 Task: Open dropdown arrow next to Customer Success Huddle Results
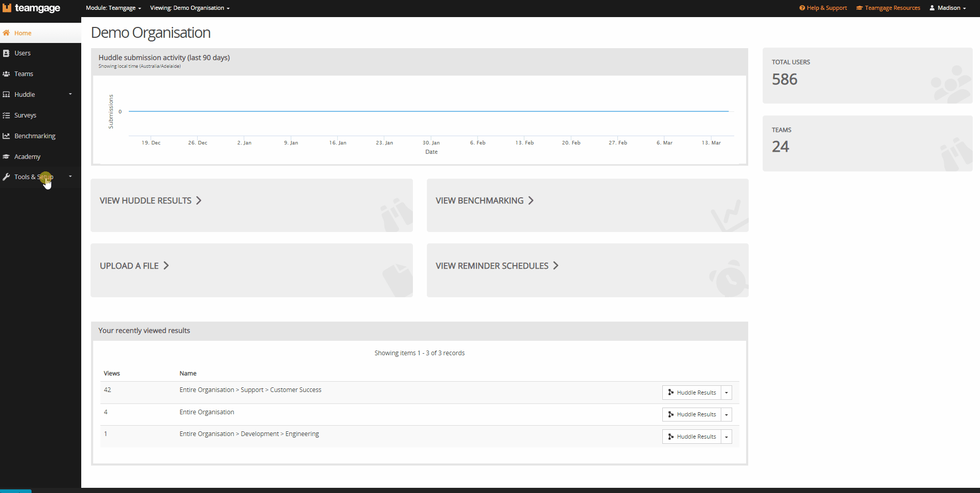click(726, 393)
